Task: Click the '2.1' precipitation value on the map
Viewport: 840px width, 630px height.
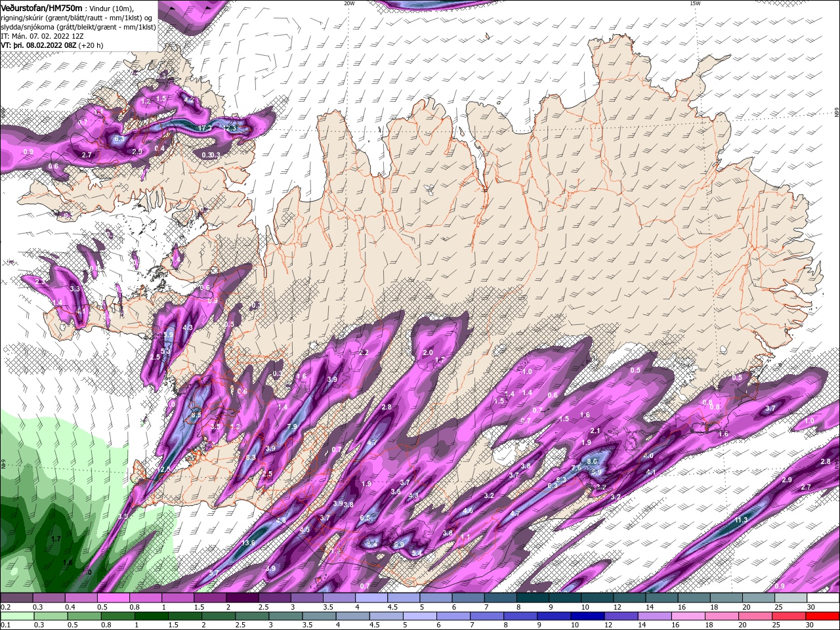Action: [595, 431]
